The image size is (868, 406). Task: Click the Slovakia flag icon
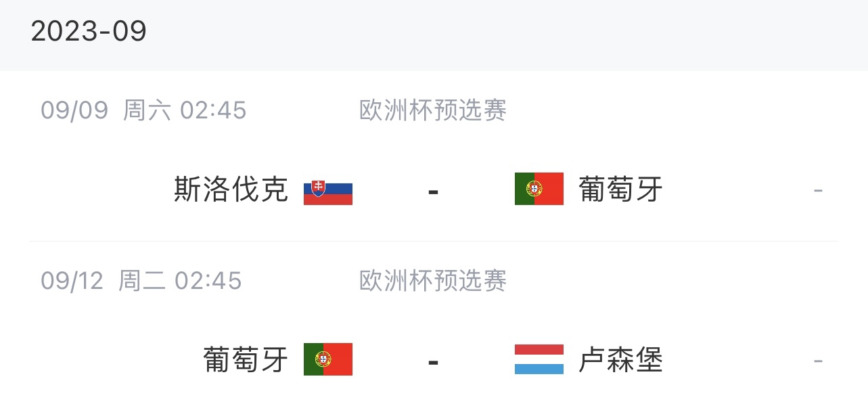pos(328,189)
